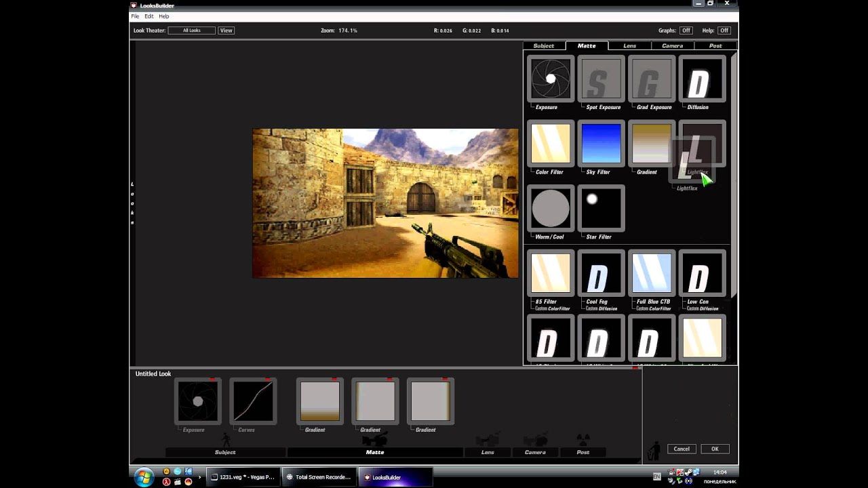This screenshot has height=488, width=868.
Task: Click the Zoom: 174.1% readout
Action: [x=339, y=30]
